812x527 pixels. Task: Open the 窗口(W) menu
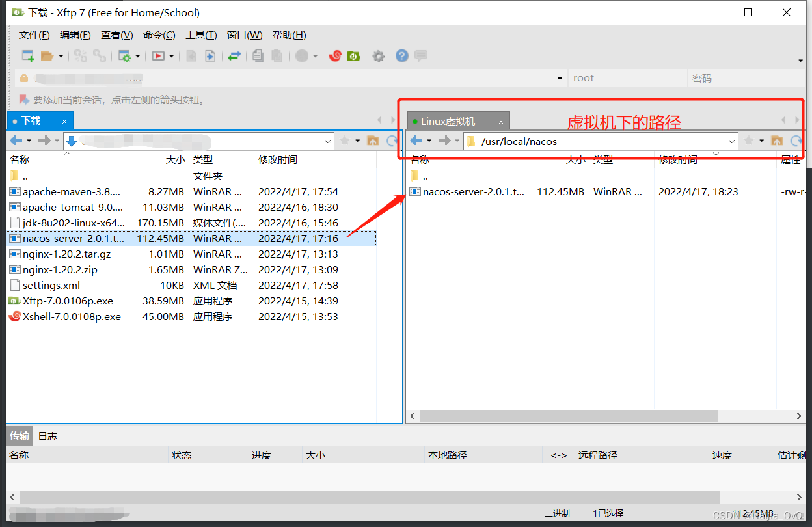click(x=245, y=35)
